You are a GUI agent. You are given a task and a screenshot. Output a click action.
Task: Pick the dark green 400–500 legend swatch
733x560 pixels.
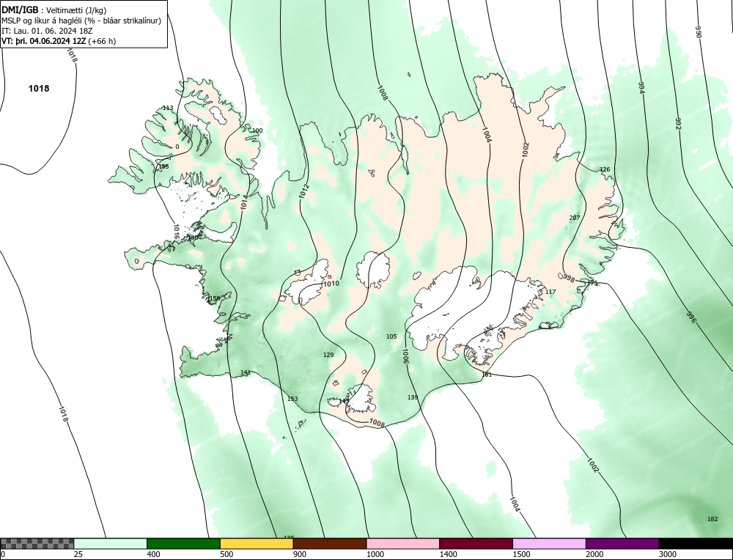pos(183,544)
